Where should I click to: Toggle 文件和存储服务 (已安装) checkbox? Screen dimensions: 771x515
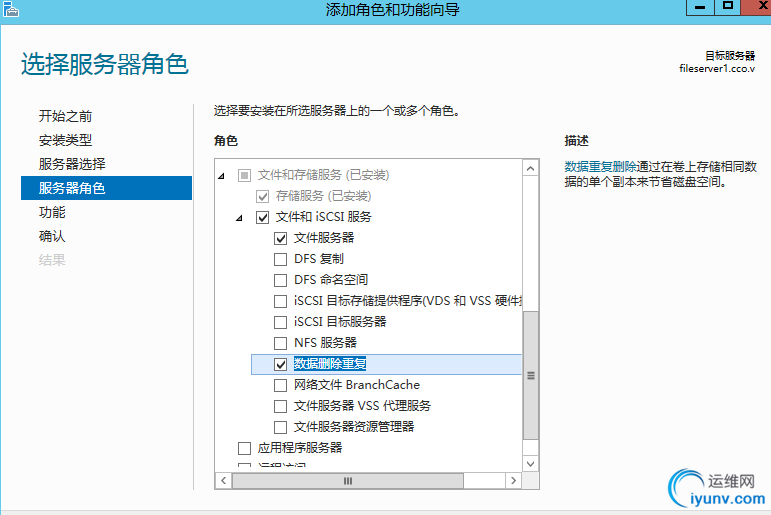click(244, 175)
